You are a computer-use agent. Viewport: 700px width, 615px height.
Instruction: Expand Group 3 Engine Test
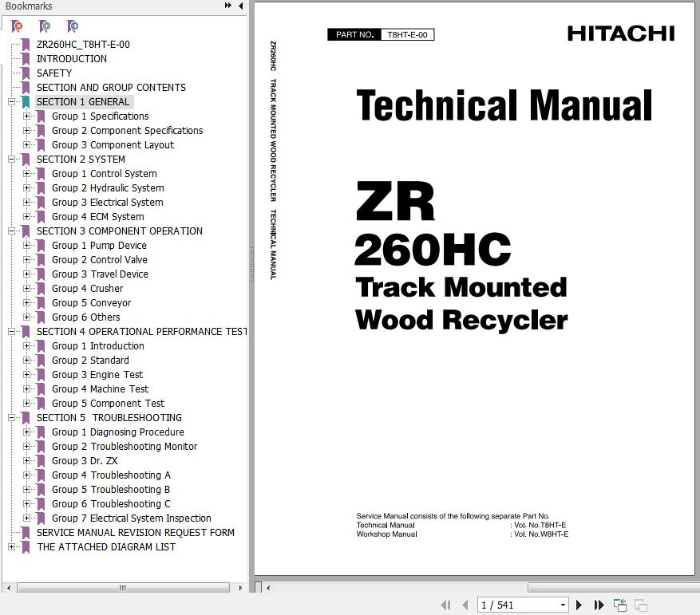click(27, 374)
